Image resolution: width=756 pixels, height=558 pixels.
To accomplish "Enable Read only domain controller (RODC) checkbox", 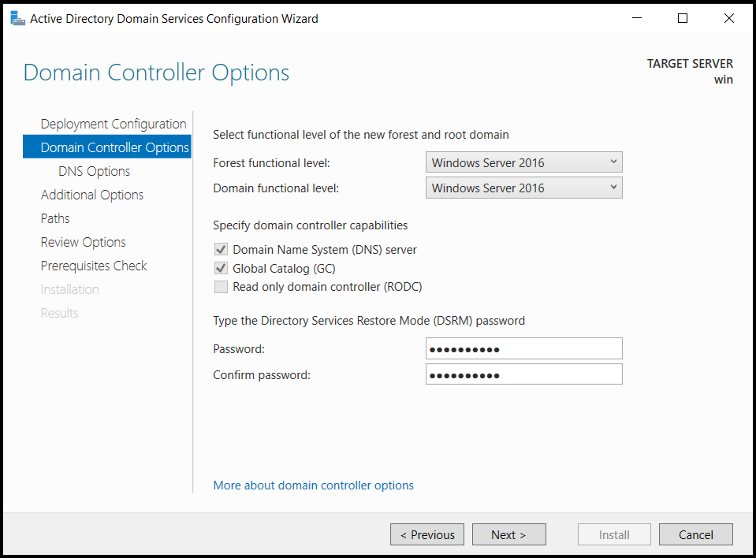I will pyautogui.click(x=221, y=287).
